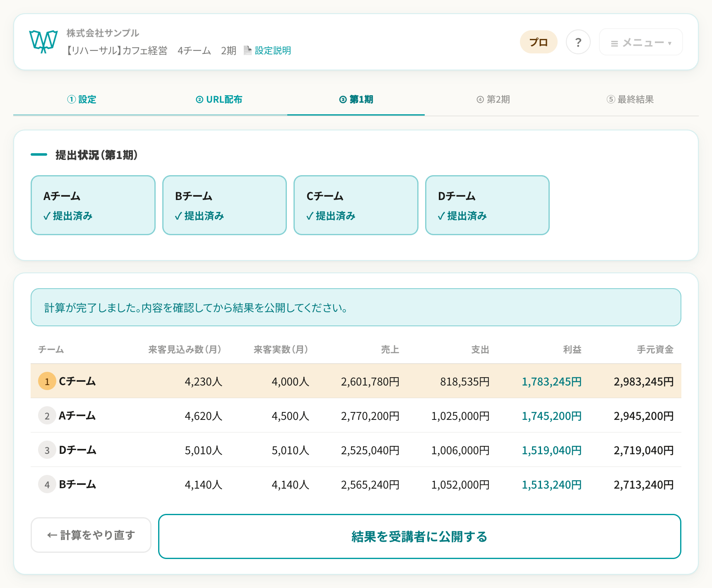Click the Cチーム name in results table
This screenshot has width=712, height=588.
(x=77, y=381)
